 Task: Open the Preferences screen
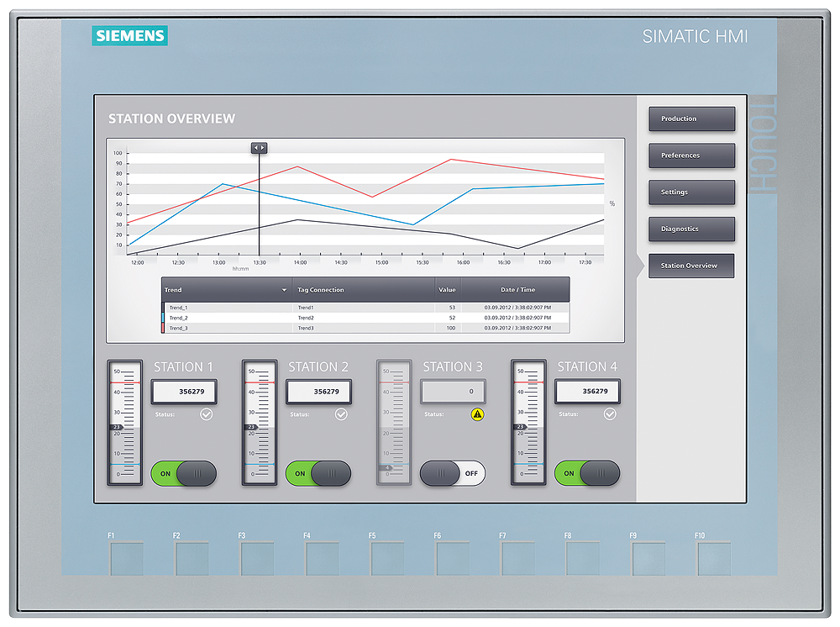pos(690,155)
